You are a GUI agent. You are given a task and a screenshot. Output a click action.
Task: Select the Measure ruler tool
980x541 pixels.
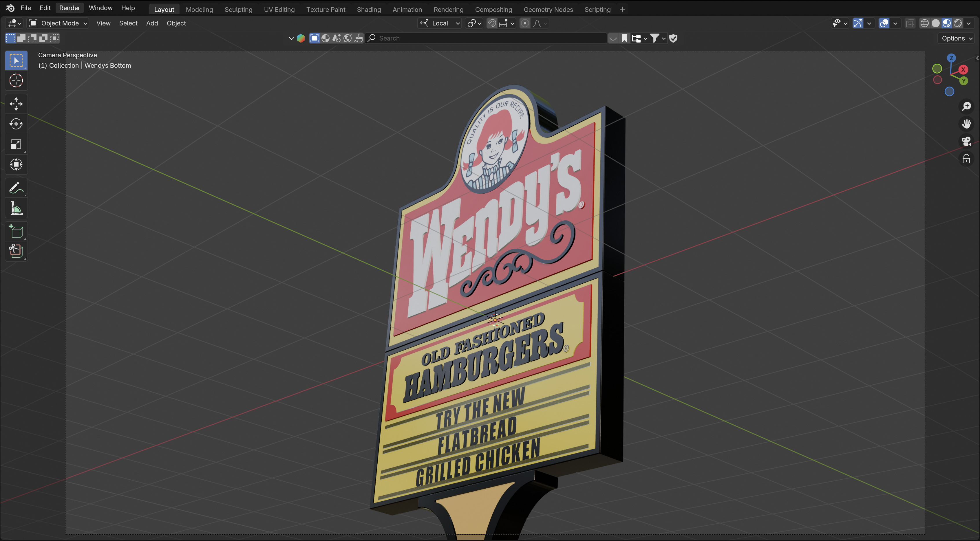(16, 208)
